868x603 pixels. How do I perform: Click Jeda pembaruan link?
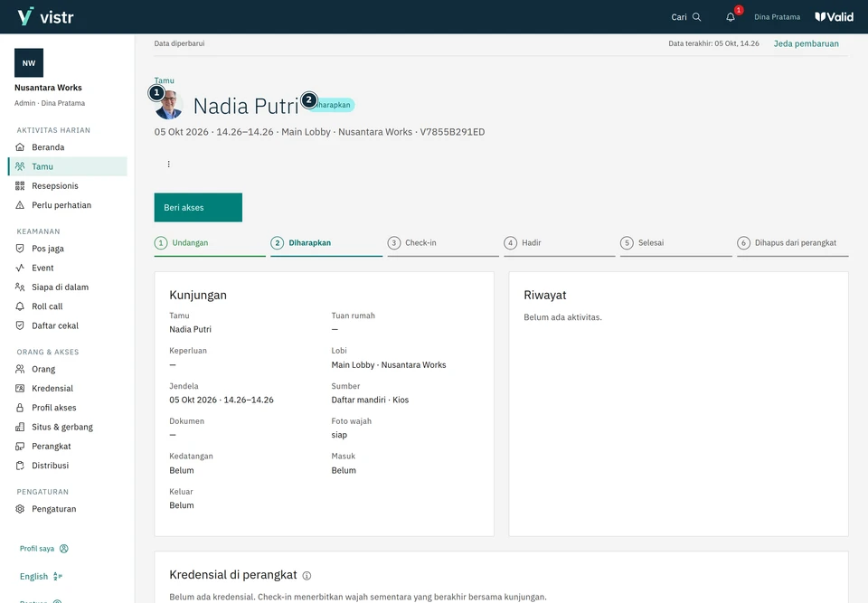tap(806, 43)
